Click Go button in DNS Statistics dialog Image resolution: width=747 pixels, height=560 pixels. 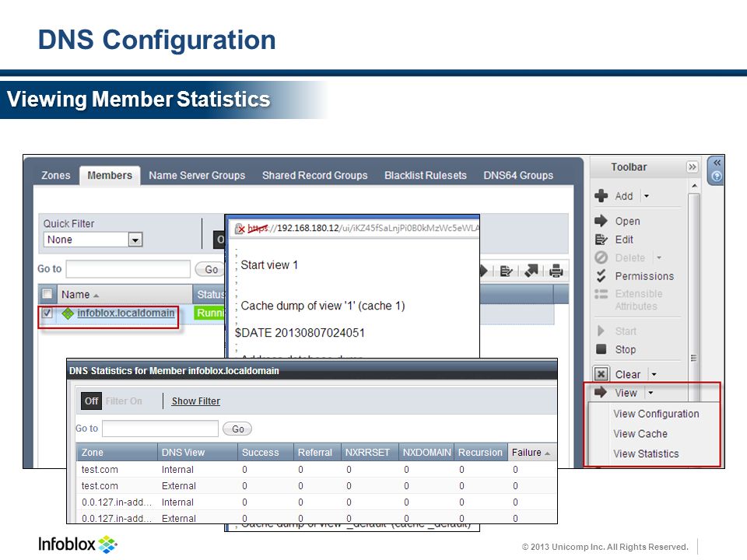238,429
